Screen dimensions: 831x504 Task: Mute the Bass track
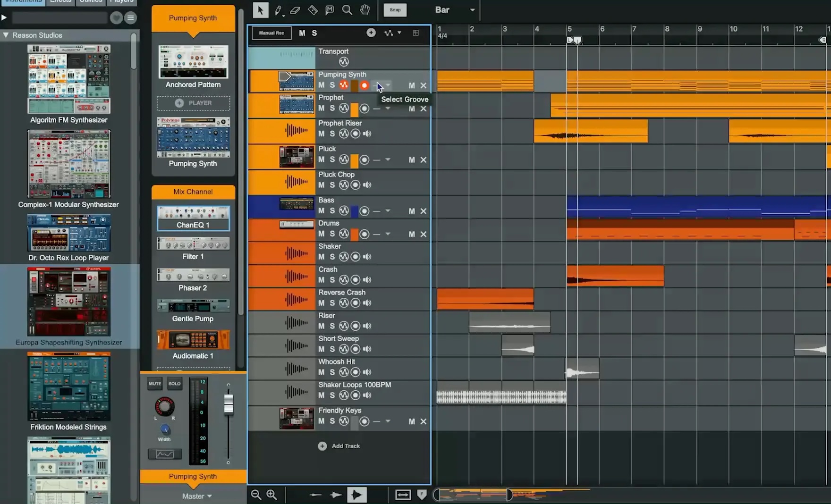pos(321,211)
